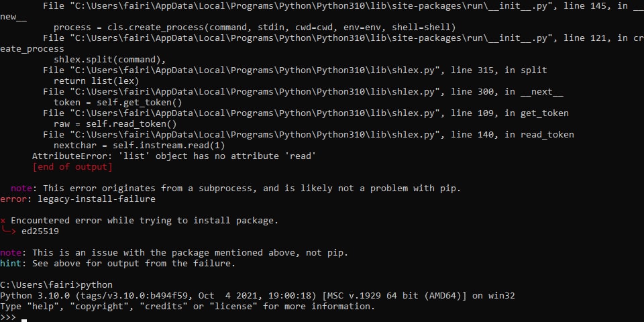This screenshot has height=322, width=644.
Task: Click the 'C:\Users\fairi>python' command line
Action: click(56, 285)
